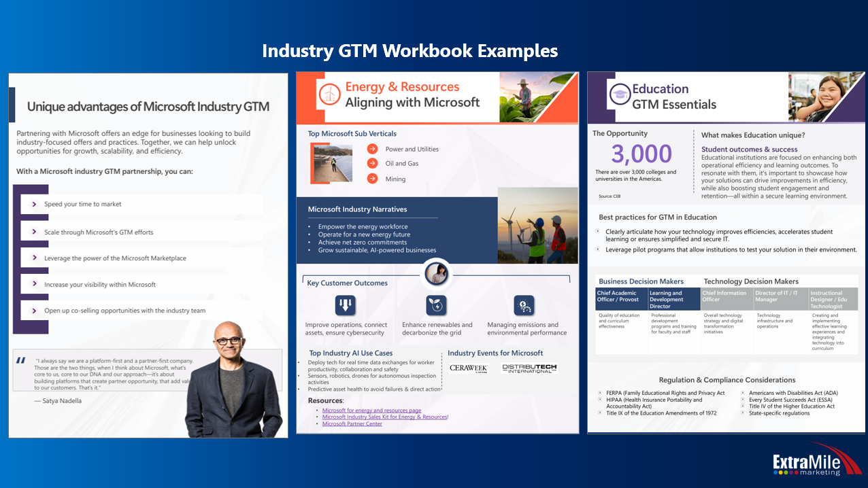Viewport: 868px width, 488px height.
Task: Click the Title IX of the Education Amendments item
Action: click(x=661, y=413)
